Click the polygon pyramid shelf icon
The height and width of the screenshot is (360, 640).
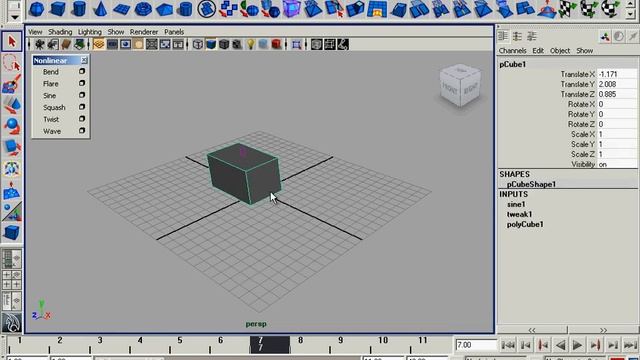[x=164, y=9]
